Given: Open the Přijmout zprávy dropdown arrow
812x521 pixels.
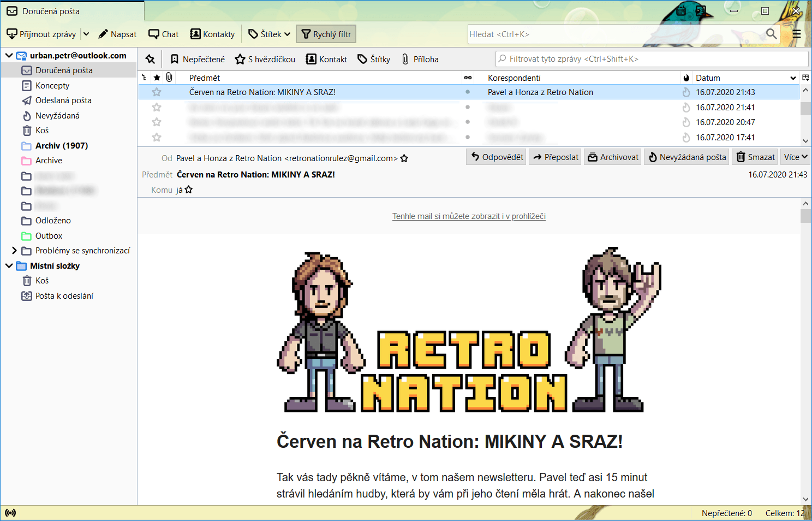Looking at the screenshot, I should pyautogui.click(x=86, y=34).
